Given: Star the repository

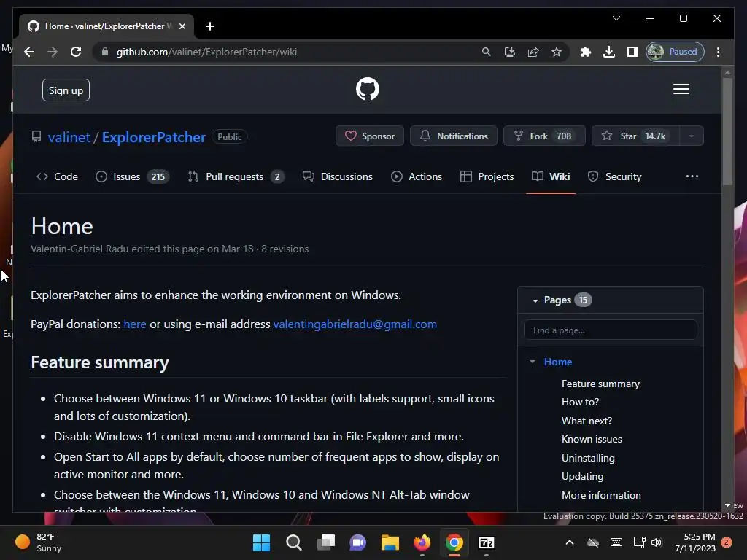Looking at the screenshot, I should click(635, 136).
